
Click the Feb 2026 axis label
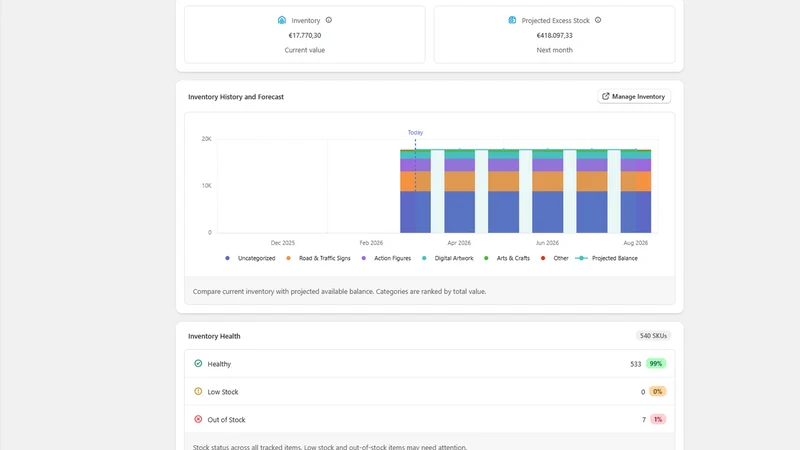click(x=371, y=243)
